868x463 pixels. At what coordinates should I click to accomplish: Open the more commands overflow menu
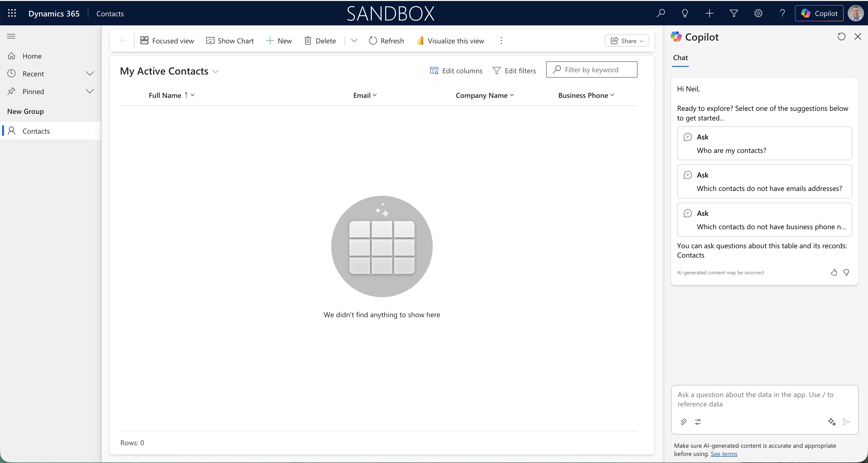(501, 41)
